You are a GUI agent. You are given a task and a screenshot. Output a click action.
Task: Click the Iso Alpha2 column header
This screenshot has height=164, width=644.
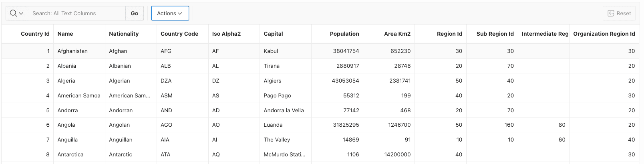coord(226,34)
